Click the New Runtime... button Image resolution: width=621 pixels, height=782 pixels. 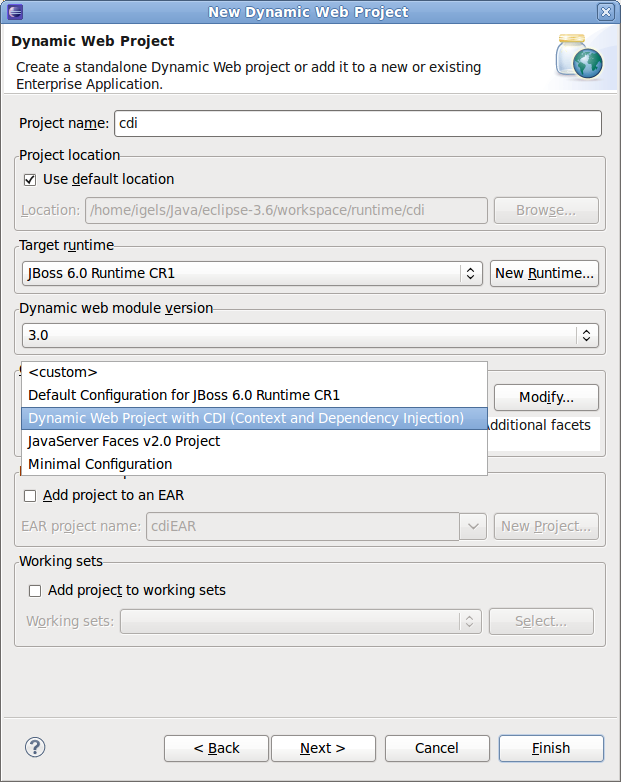click(x=544, y=273)
